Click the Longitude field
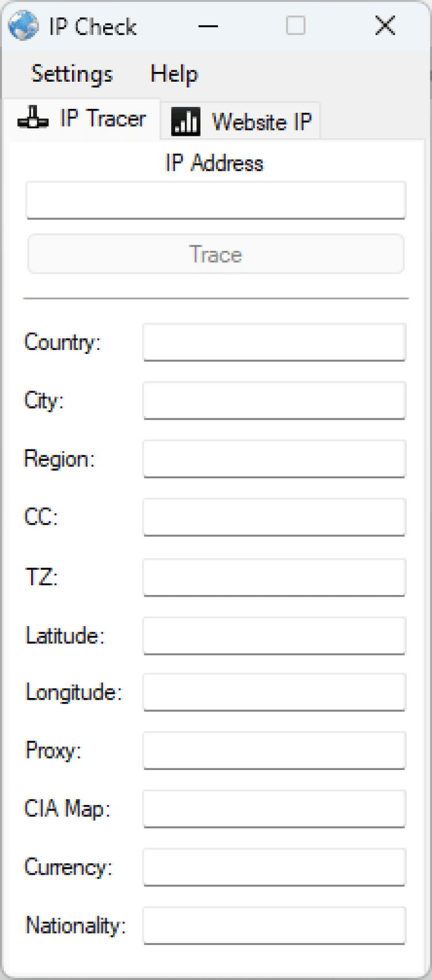 [x=274, y=692]
